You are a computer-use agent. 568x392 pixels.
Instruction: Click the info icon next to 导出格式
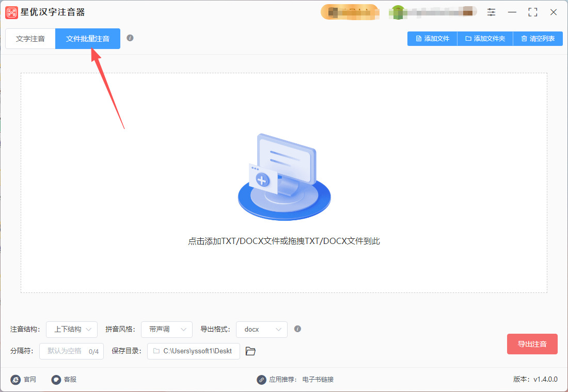[x=297, y=329]
